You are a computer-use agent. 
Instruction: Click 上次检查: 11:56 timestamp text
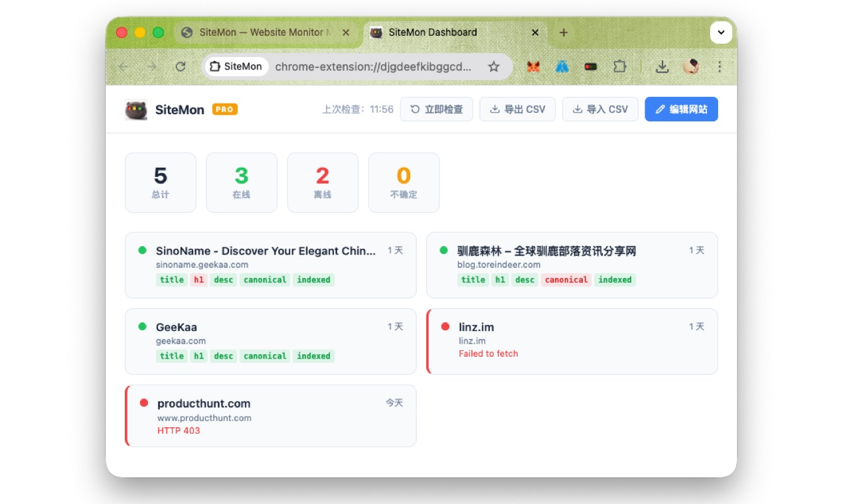[x=358, y=109]
